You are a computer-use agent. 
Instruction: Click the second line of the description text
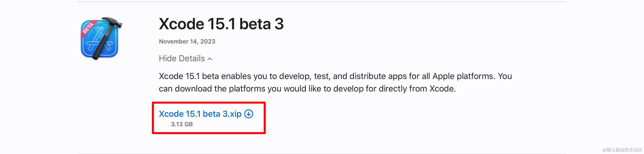[307, 89]
